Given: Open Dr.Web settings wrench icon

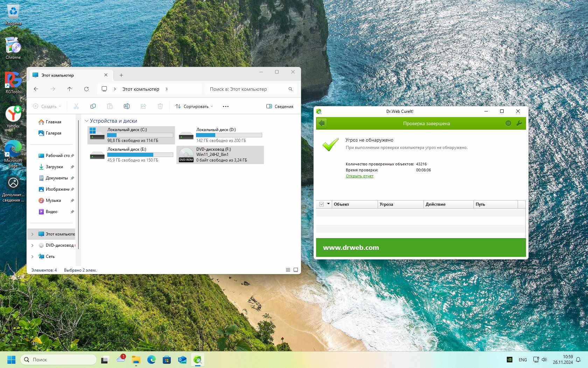Looking at the screenshot, I should tap(519, 123).
